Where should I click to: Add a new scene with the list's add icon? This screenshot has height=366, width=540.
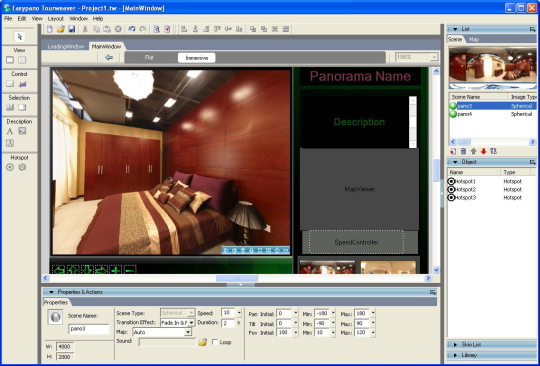click(x=453, y=151)
